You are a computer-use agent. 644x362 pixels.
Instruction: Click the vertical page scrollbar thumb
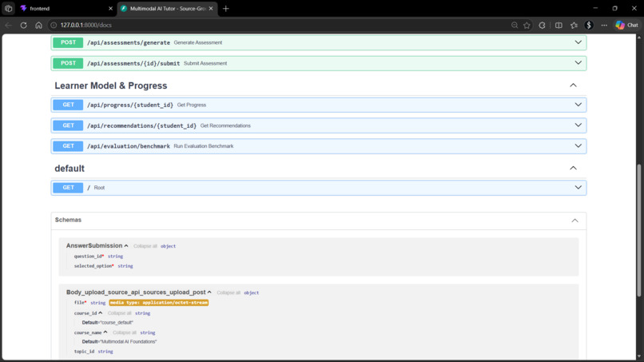(x=638, y=230)
